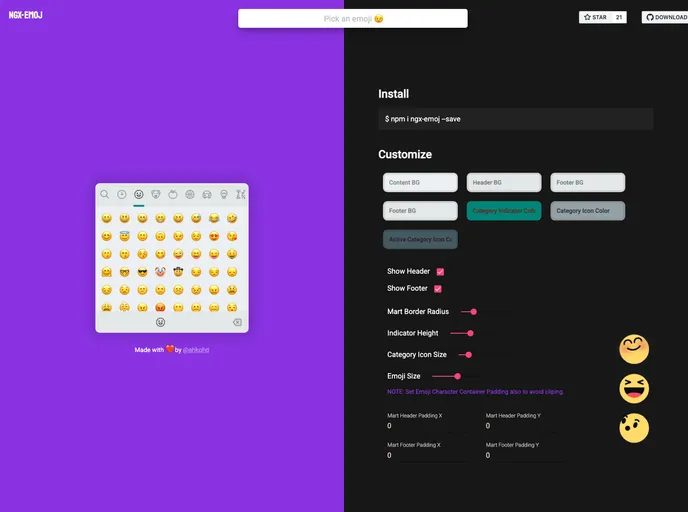Image resolution: width=688 pixels, height=512 pixels.
Task: Choose the clown face emoji
Action: point(160,272)
